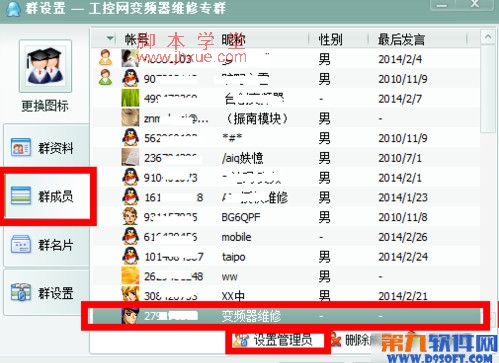This screenshot has height=363, width=499.
Task: Click orange avatar of member ww
Action: (130, 276)
